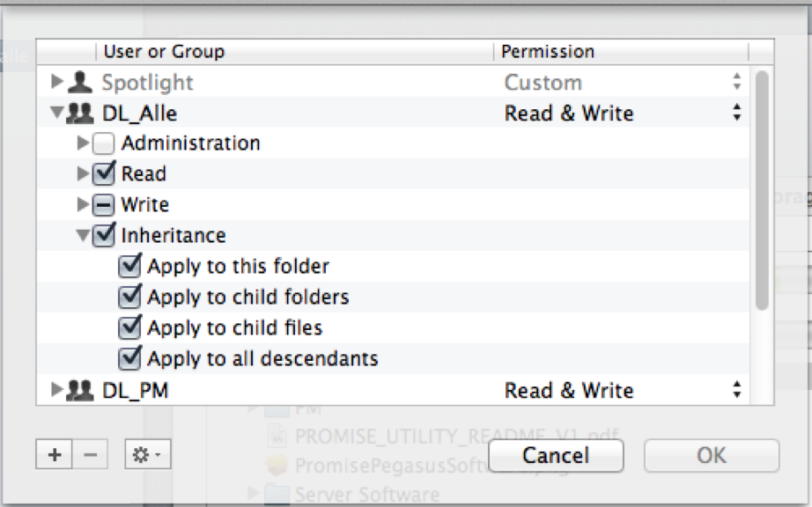
Task: Click the Cancel button
Action: tap(555, 455)
